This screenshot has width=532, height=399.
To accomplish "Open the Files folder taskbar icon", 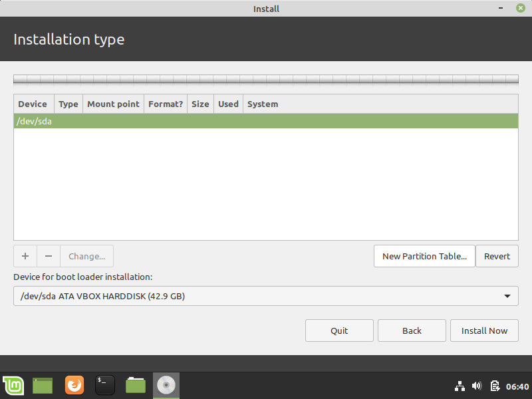I will click(136, 386).
